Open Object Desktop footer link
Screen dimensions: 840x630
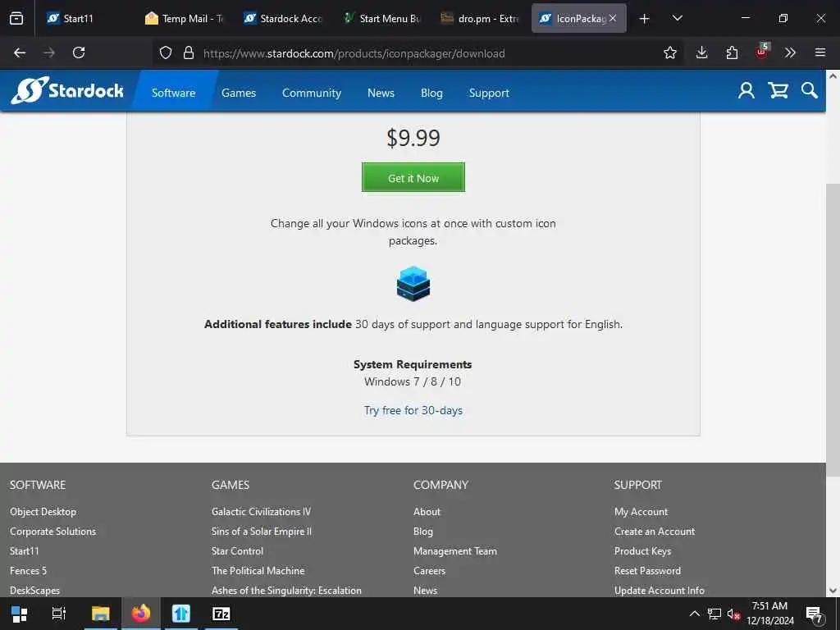[43, 512]
